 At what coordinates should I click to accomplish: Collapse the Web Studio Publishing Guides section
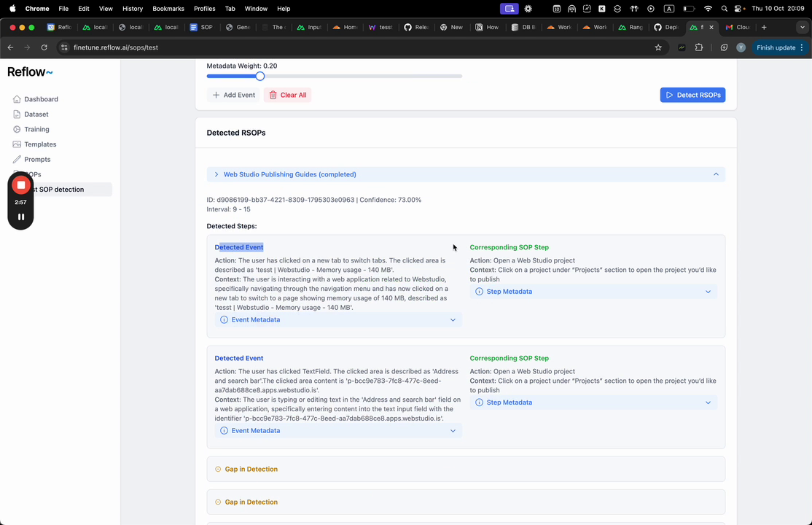click(466, 174)
